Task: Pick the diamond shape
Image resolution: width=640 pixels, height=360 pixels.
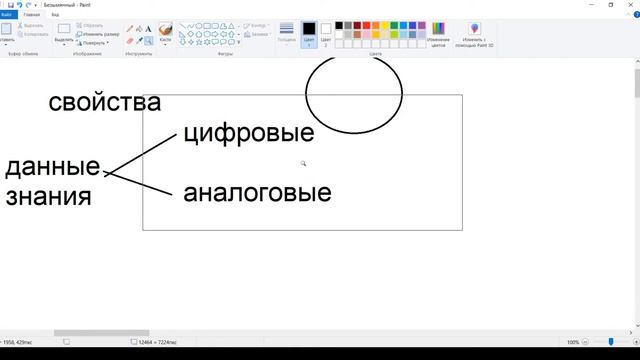Action: 191,34
